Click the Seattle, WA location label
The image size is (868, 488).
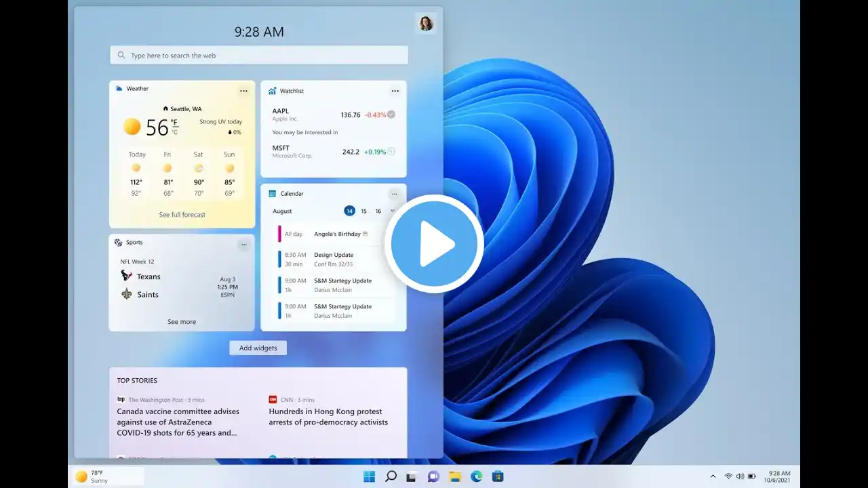186,108
